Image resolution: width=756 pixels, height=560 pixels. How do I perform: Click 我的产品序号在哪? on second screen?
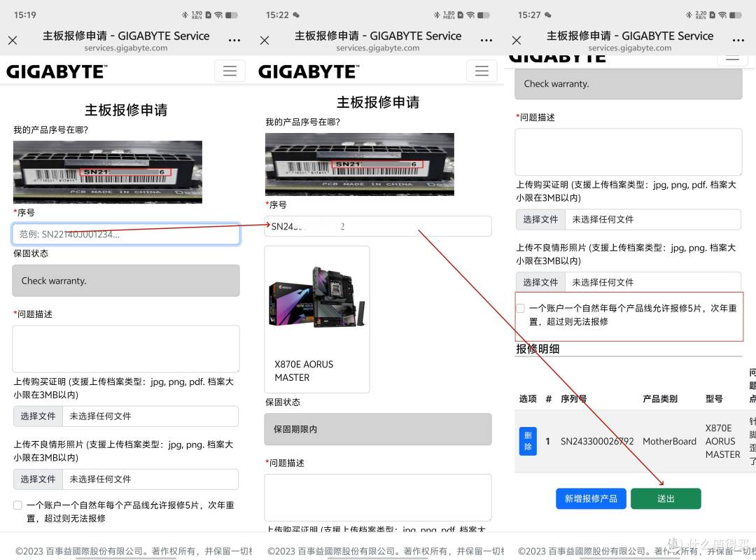303,122
